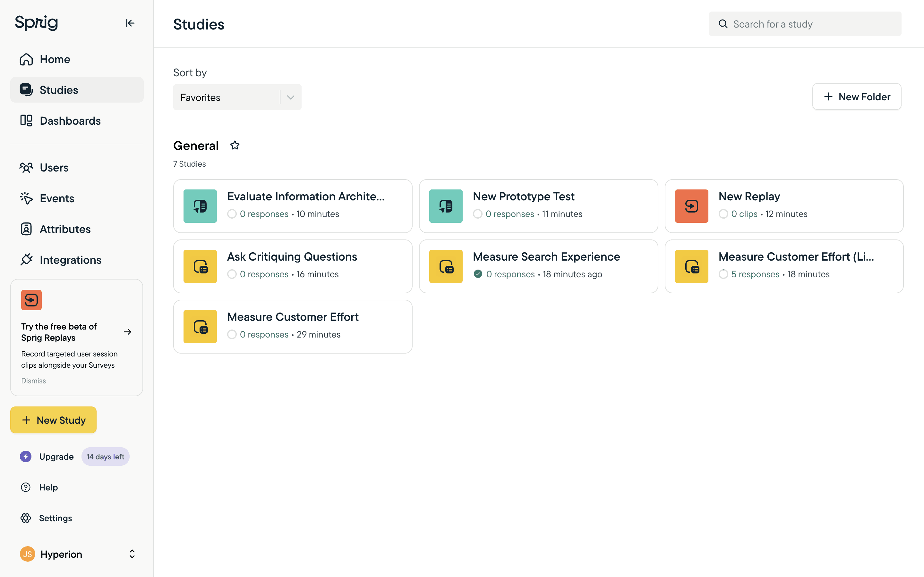Open the Sort by Favorites dropdown
Image resolution: width=924 pixels, height=577 pixels.
(x=237, y=97)
